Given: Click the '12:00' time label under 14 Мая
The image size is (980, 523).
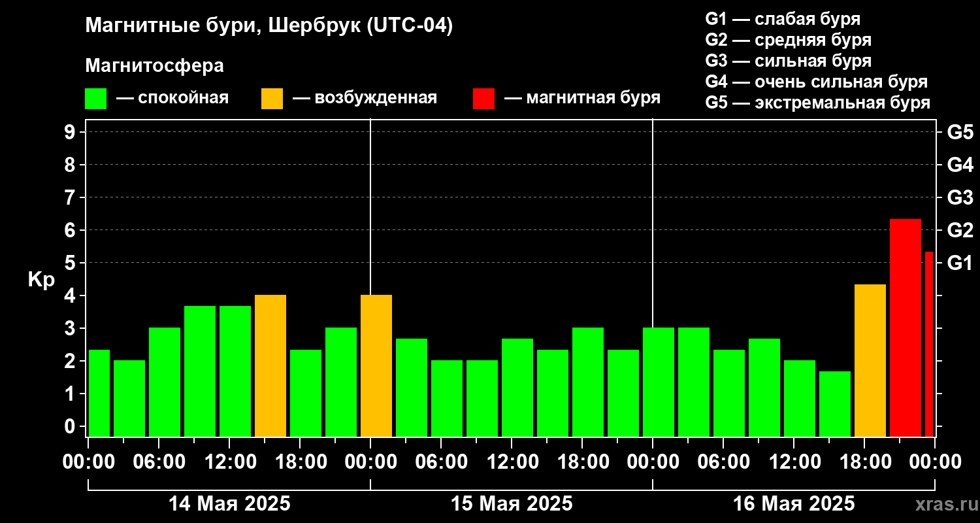Looking at the screenshot, I should tap(229, 462).
